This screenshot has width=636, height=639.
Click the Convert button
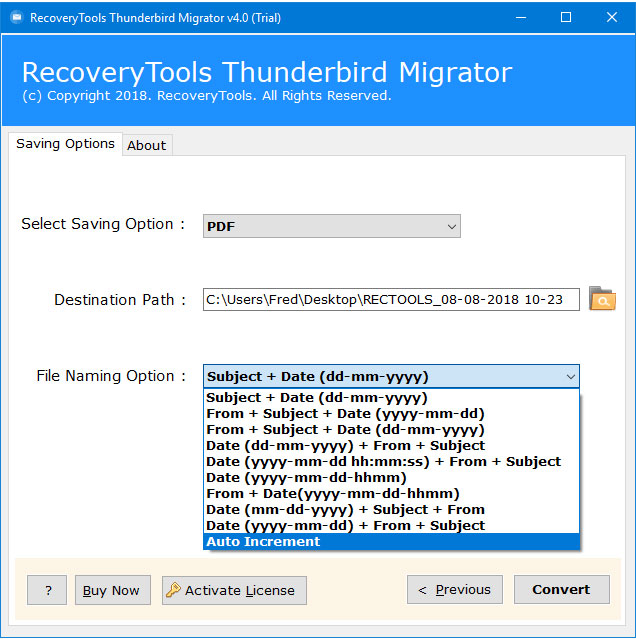(x=561, y=589)
